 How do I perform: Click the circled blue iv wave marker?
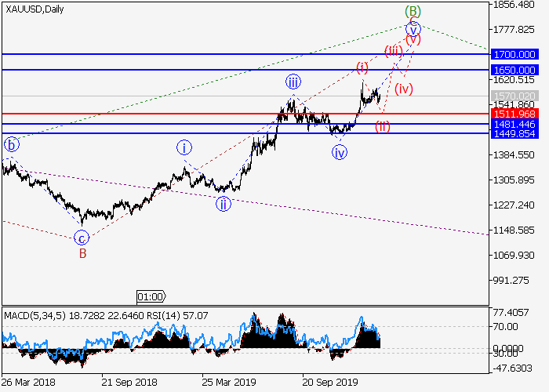pos(339,153)
